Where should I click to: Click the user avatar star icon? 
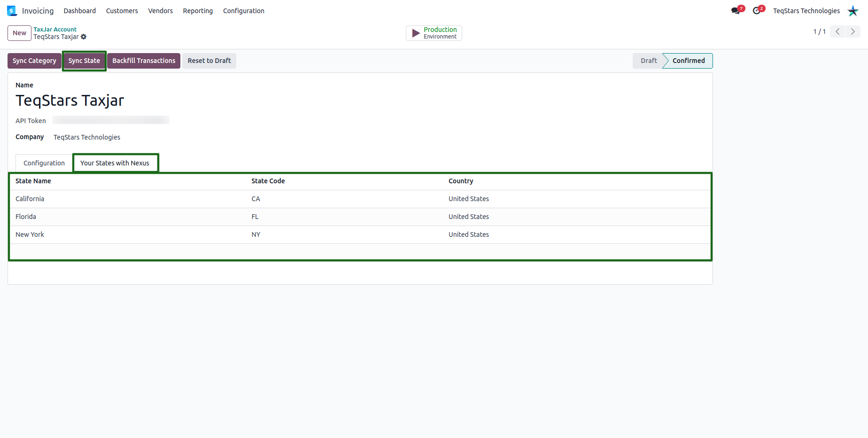click(x=853, y=11)
